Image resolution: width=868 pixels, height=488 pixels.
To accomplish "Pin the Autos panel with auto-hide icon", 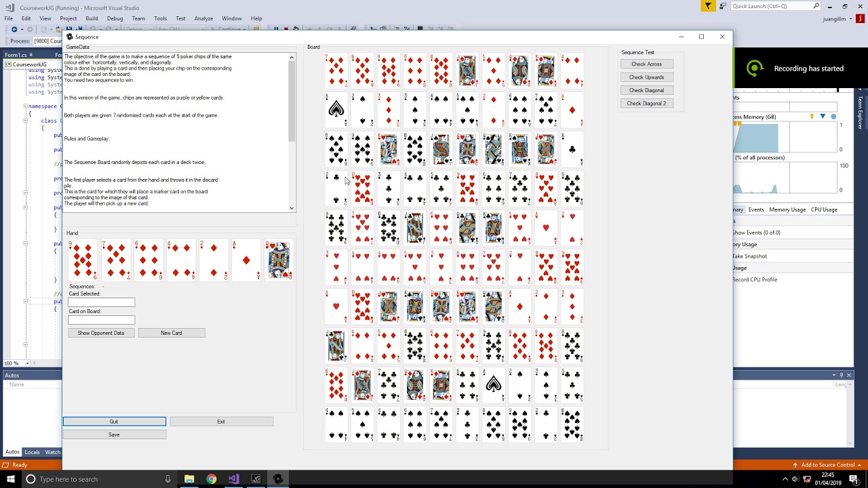I will [x=842, y=375].
